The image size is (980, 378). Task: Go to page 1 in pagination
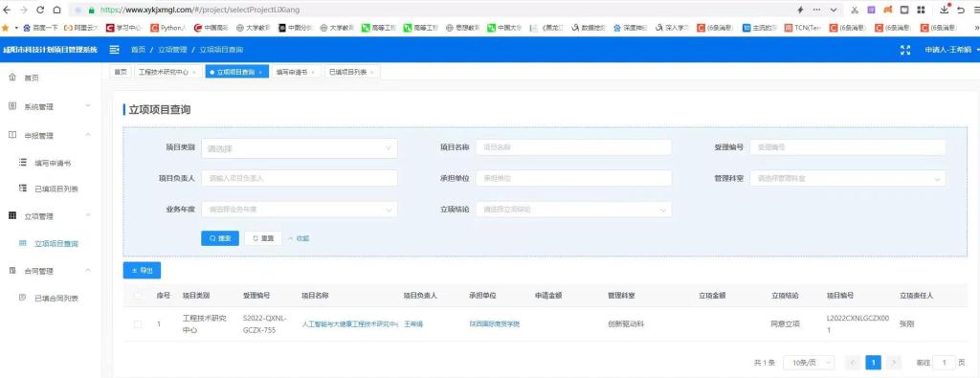(x=873, y=363)
